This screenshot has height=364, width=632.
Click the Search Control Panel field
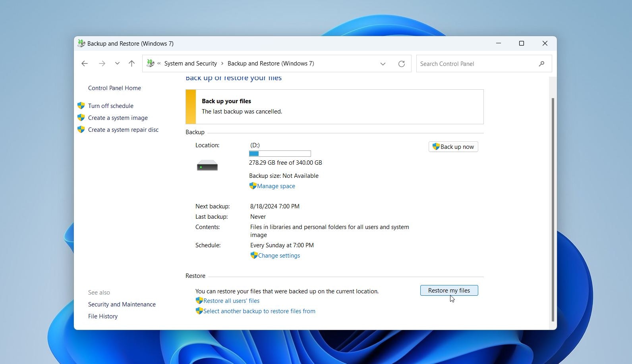[484, 64]
